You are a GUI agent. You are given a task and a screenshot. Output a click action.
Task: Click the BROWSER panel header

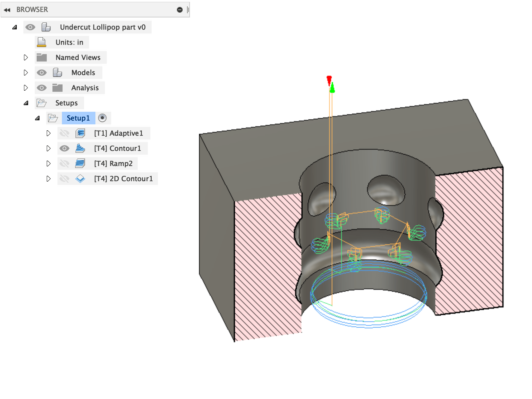coord(32,9)
